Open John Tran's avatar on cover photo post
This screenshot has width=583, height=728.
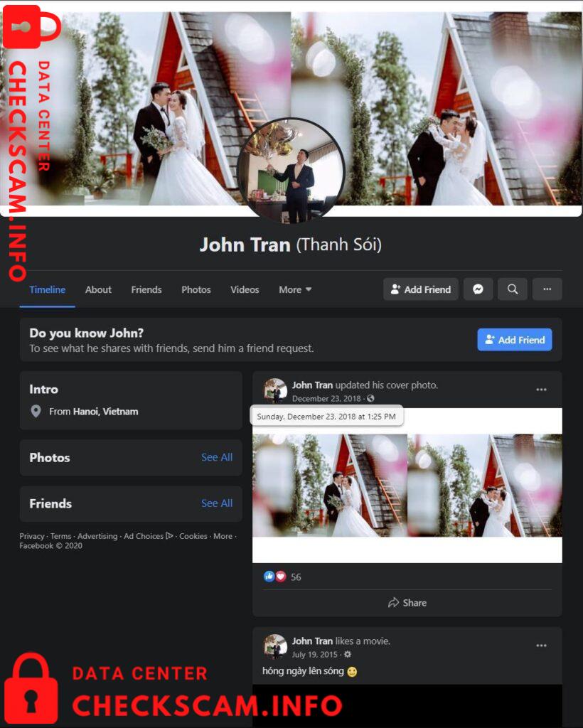pos(275,390)
